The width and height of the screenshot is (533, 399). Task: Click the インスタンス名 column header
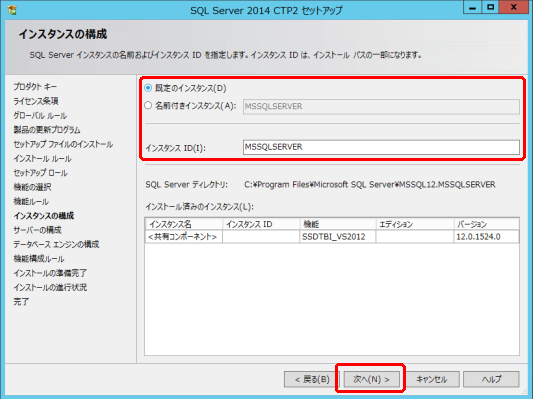tap(184, 224)
